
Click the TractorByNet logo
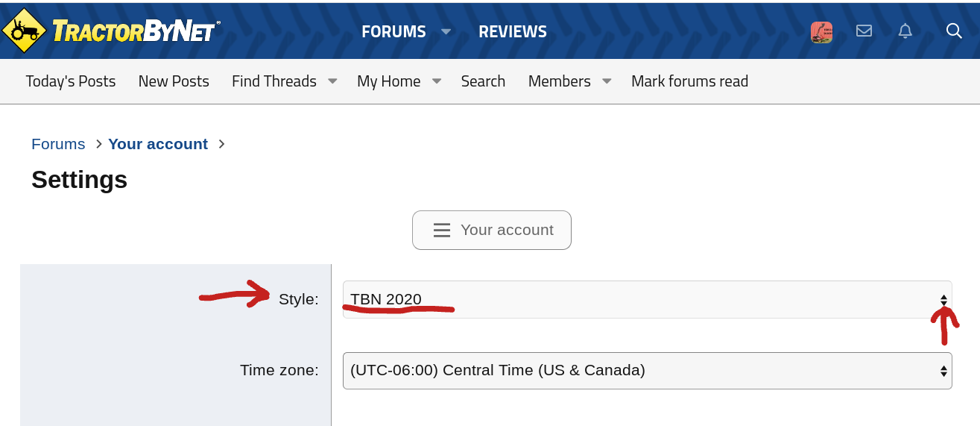click(112, 31)
